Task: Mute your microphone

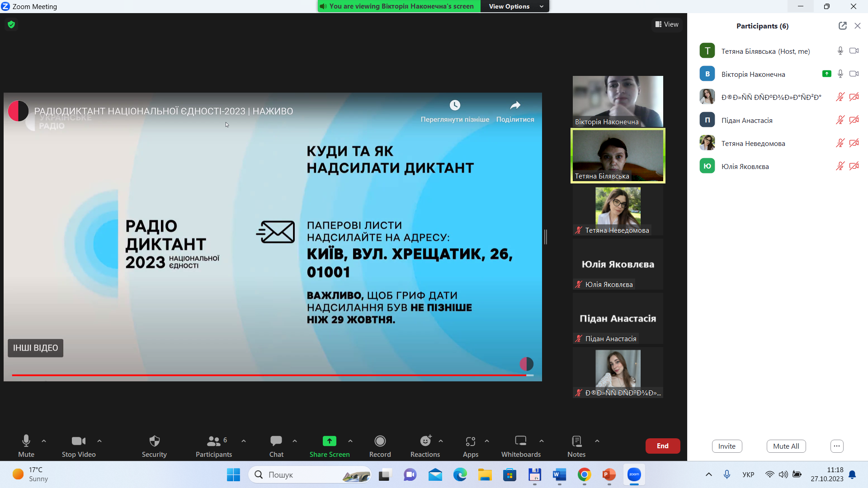Action: pyautogui.click(x=26, y=441)
